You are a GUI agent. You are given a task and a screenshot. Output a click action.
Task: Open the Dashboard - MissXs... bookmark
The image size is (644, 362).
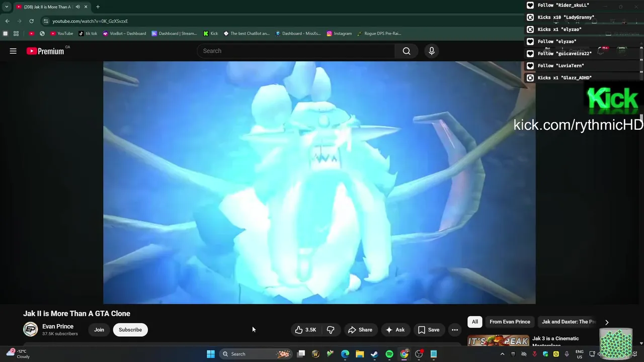(x=298, y=34)
